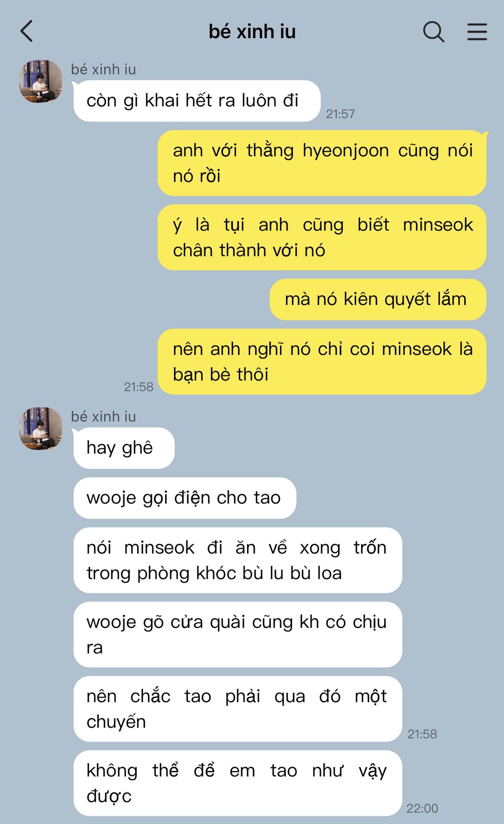This screenshot has height=824, width=504.
Task: Tap sender name above 'còn gì khai hết'
Action: click(x=103, y=69)
